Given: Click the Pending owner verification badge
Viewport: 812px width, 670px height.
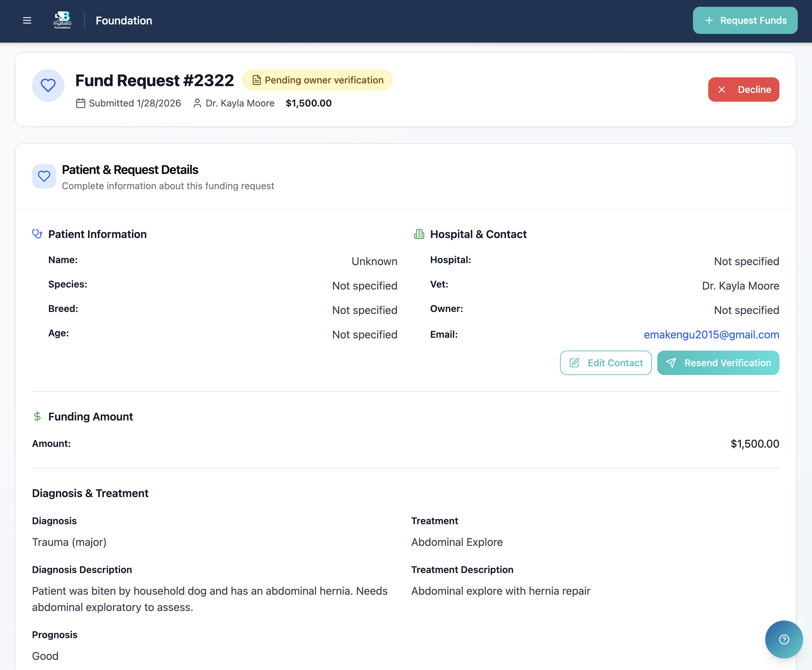Looking at the screenshot, I should 317,80.
